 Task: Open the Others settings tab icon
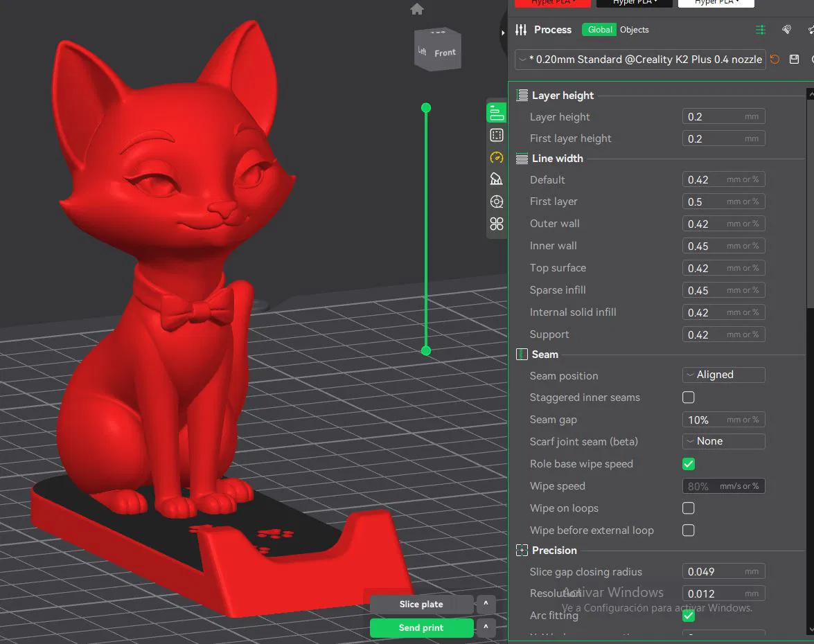click(496, 202)
